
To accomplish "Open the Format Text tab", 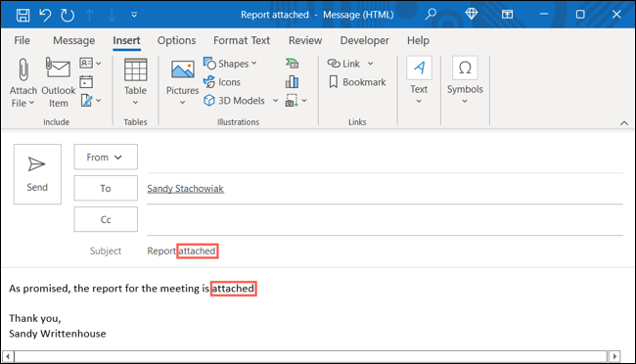I will tap(242, 40).
